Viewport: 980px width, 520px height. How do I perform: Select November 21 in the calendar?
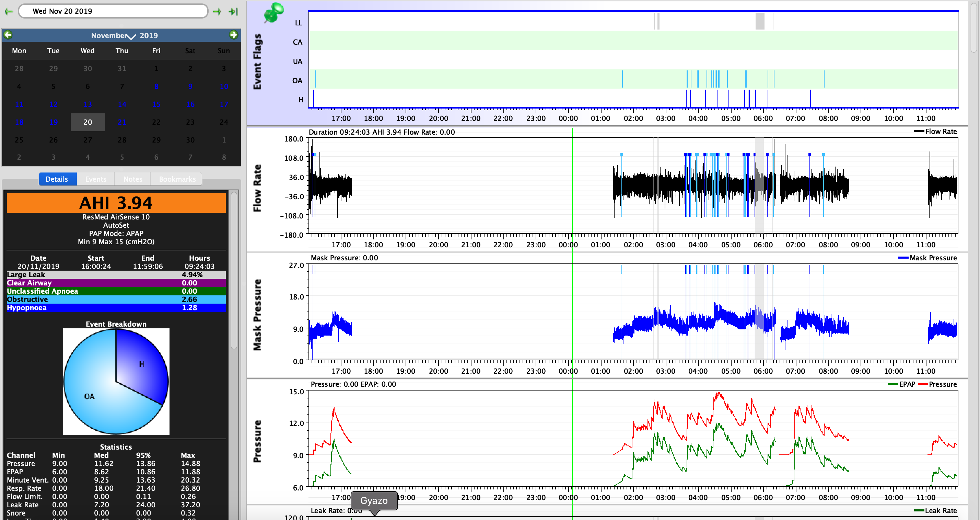tap(122, 122)
